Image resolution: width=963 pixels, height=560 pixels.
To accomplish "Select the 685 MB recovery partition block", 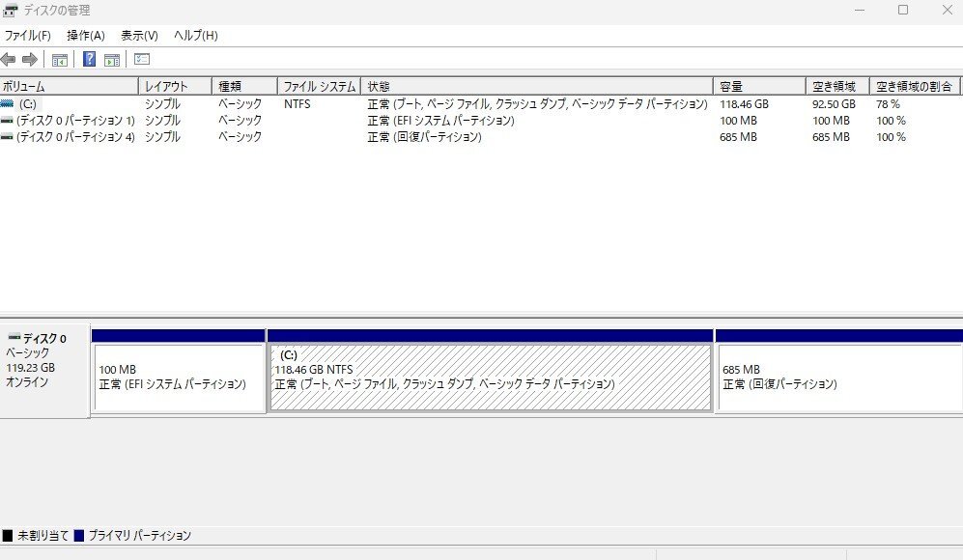I will 839,377.
